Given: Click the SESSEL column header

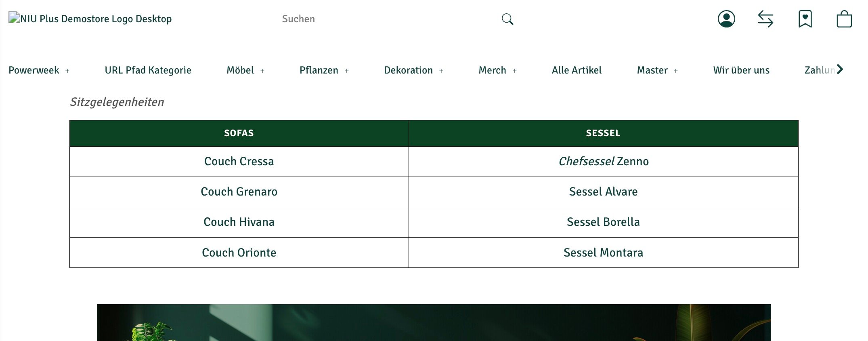Looking at the screenshot, I should tap(604, 133).
